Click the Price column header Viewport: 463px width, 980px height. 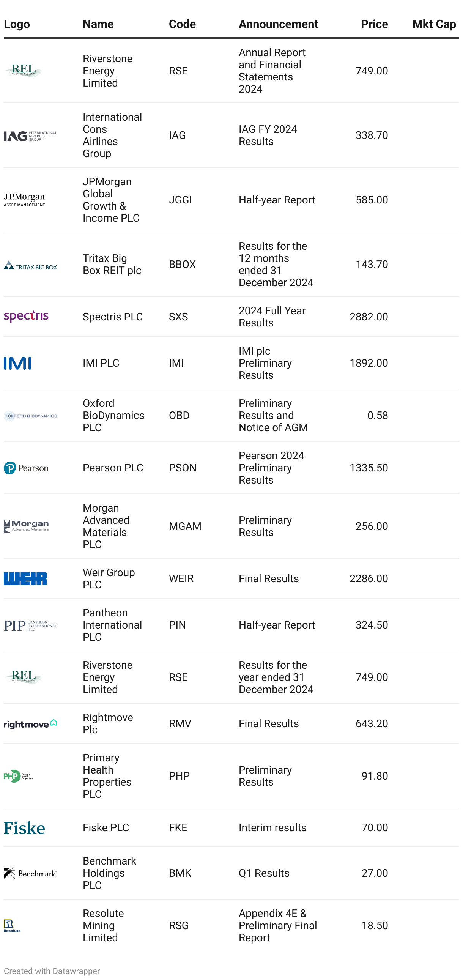click(374, 24)
